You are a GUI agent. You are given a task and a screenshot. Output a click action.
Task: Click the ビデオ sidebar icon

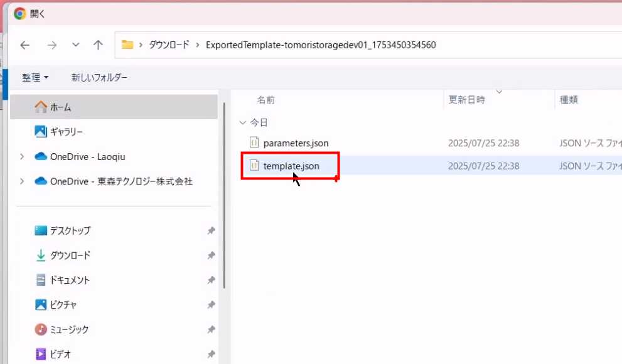point(41,354)
